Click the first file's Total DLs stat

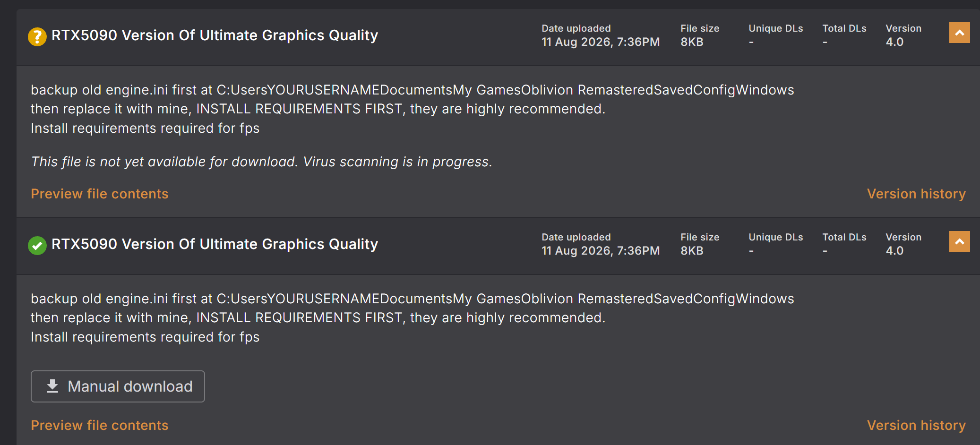tap(844, 35)
